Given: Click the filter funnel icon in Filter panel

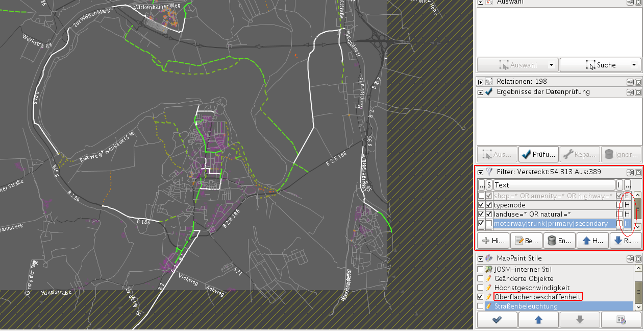Looking at the screenshot, I should click(x=489, y=172).
